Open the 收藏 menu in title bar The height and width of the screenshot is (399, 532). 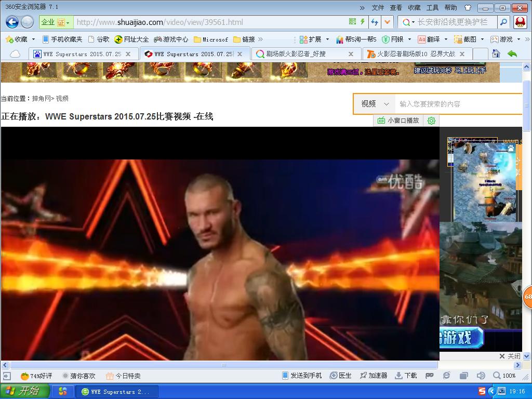[414, 7]
